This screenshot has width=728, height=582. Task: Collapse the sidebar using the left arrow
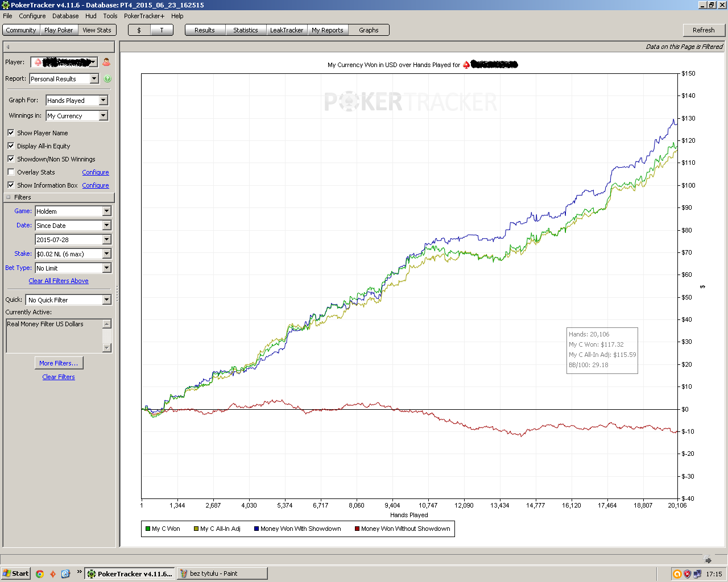coord(8,47)
